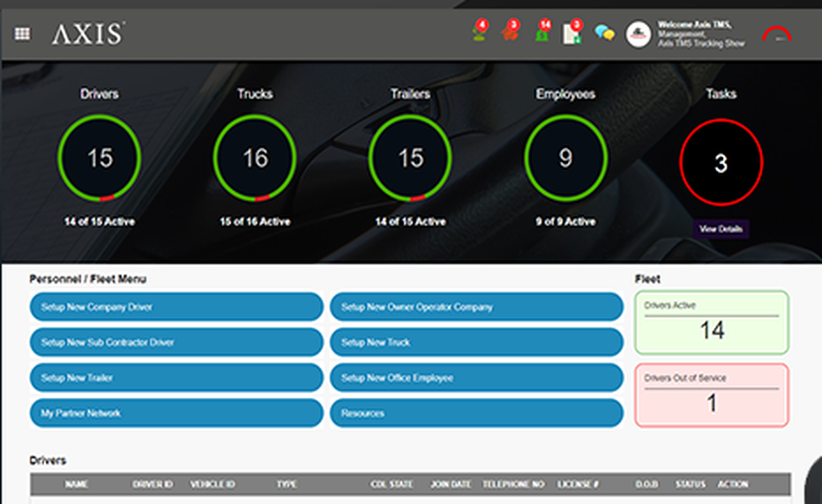Image resolution: width=822 pixels, height=504 pixels.
Task: Click the 'Welcome Axis TMS' user text
Action: point(695,25)
